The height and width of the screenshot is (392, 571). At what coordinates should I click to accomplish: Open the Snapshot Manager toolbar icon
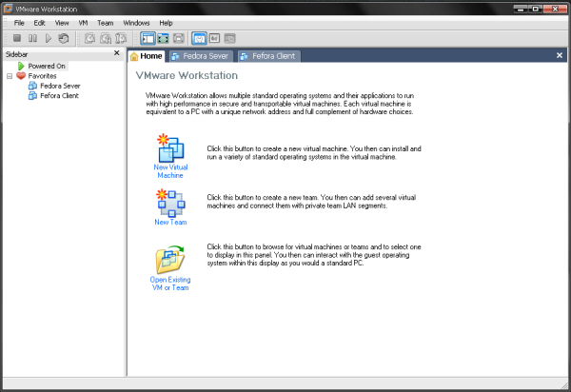coord(121,38)
